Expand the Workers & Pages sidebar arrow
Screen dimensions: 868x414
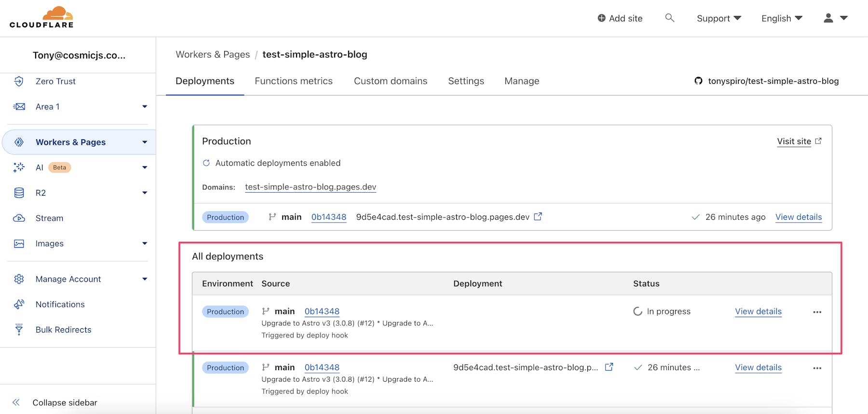pyautogui.click(x=145, y=142)
